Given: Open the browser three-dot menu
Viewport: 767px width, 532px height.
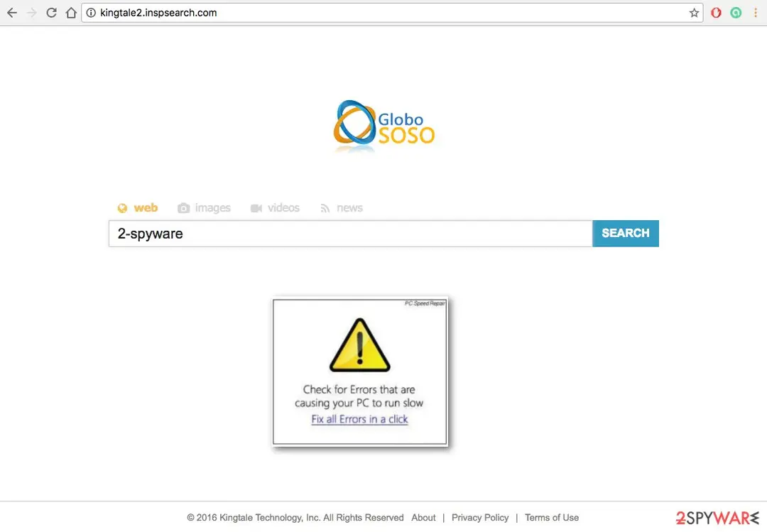Looking at the screenshot, I should [x=756, y=13].
